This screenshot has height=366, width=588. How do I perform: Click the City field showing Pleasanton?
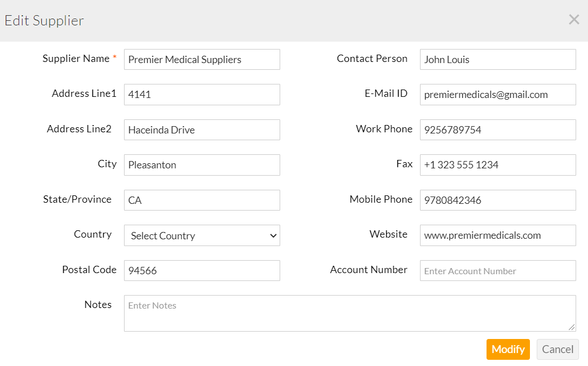pos(201,164)
